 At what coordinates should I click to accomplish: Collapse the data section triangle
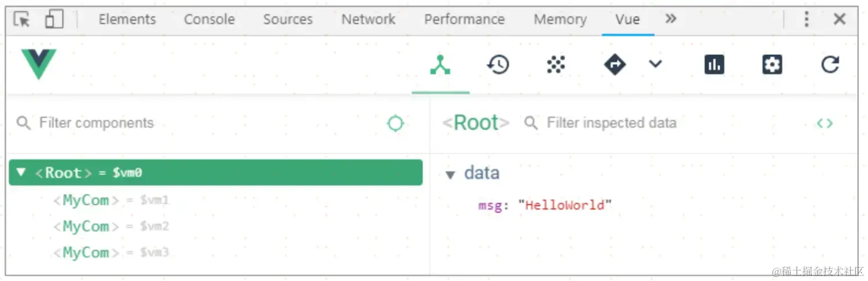451,174
